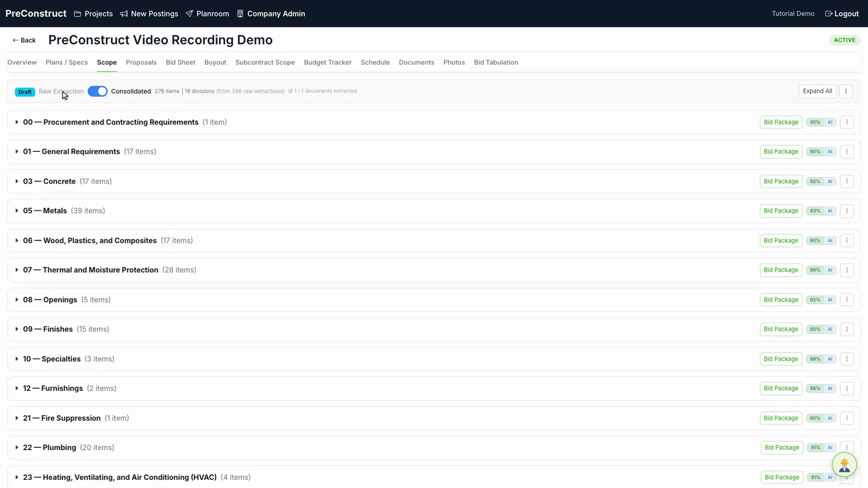
Task: Click Bid Package button for HVAC
Action: click(782, 477)
